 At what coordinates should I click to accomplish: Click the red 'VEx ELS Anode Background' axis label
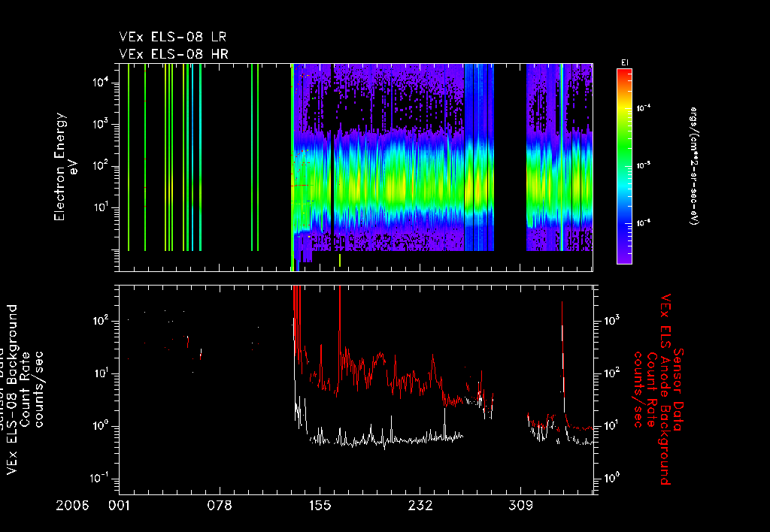pos(665,390)
